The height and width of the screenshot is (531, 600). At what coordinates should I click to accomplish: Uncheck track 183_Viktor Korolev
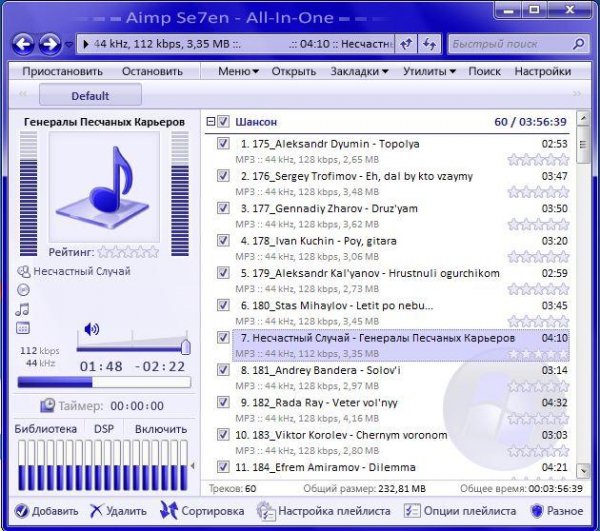(223, 435)
